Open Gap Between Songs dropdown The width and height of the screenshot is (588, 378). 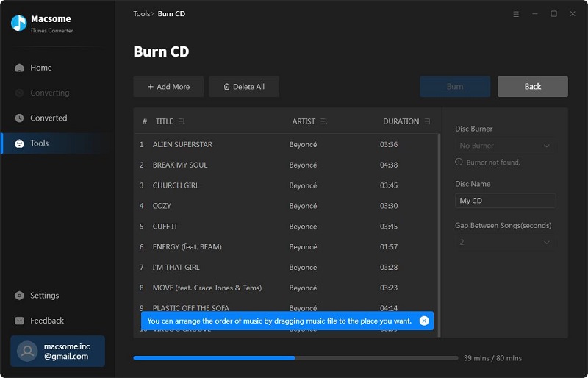505,242
